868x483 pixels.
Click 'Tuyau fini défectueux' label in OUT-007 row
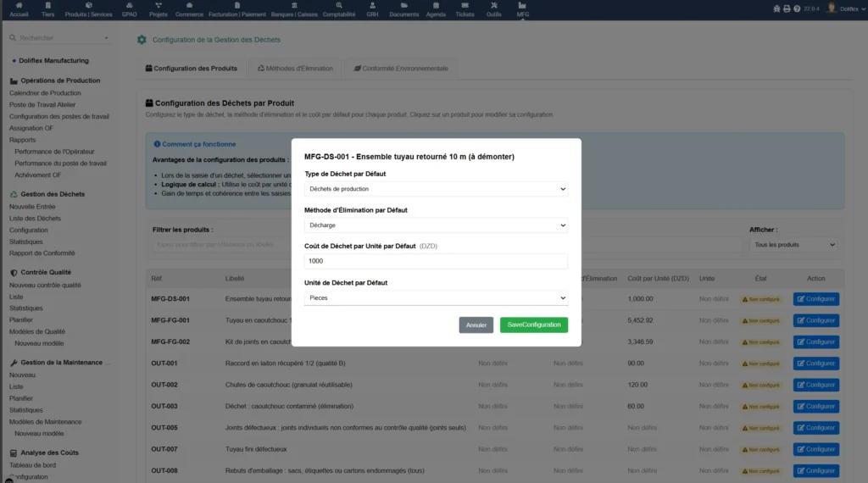[x=256, y=449]
